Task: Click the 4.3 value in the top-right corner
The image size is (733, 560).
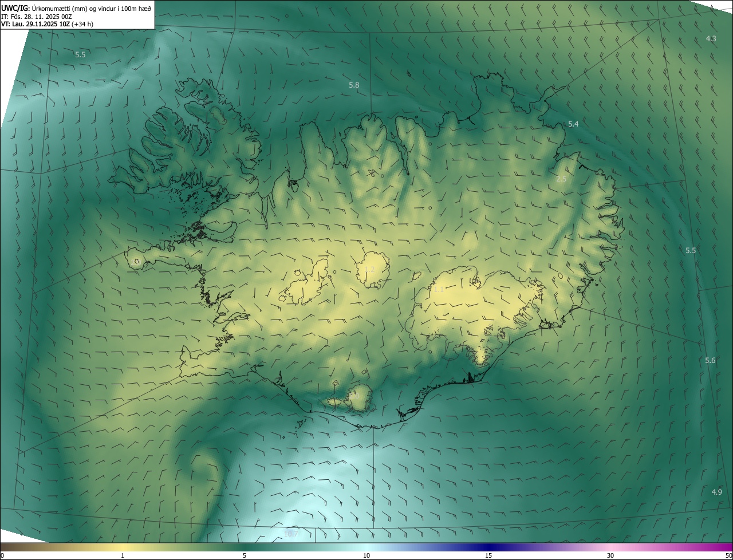Action: tap(711, 39)
